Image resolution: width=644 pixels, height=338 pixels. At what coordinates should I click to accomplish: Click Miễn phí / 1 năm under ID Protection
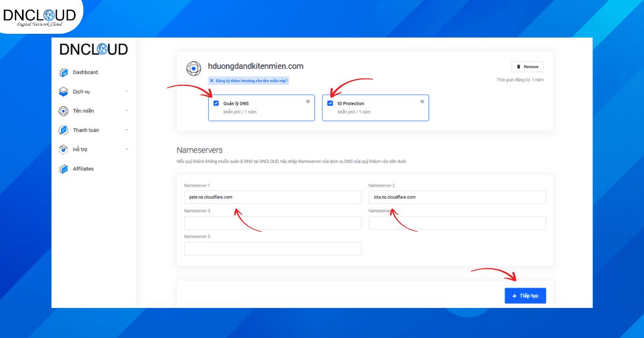pos(354,112)
